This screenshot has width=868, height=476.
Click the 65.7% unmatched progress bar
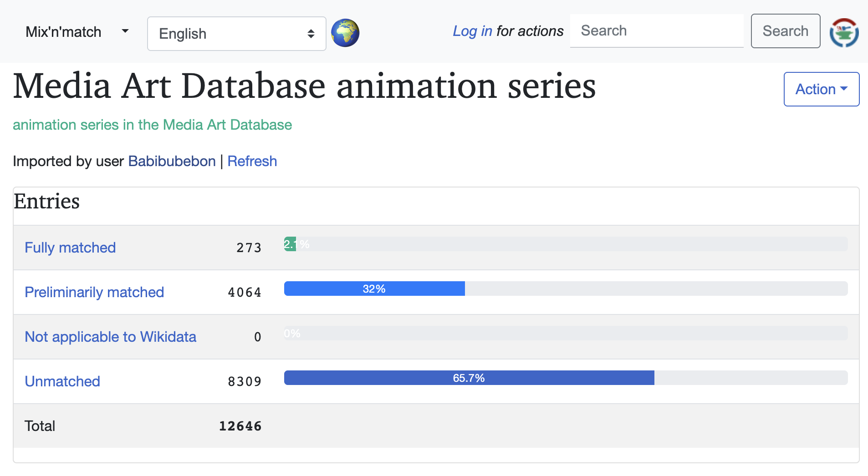pyautogui.click(x=469, y=378)
